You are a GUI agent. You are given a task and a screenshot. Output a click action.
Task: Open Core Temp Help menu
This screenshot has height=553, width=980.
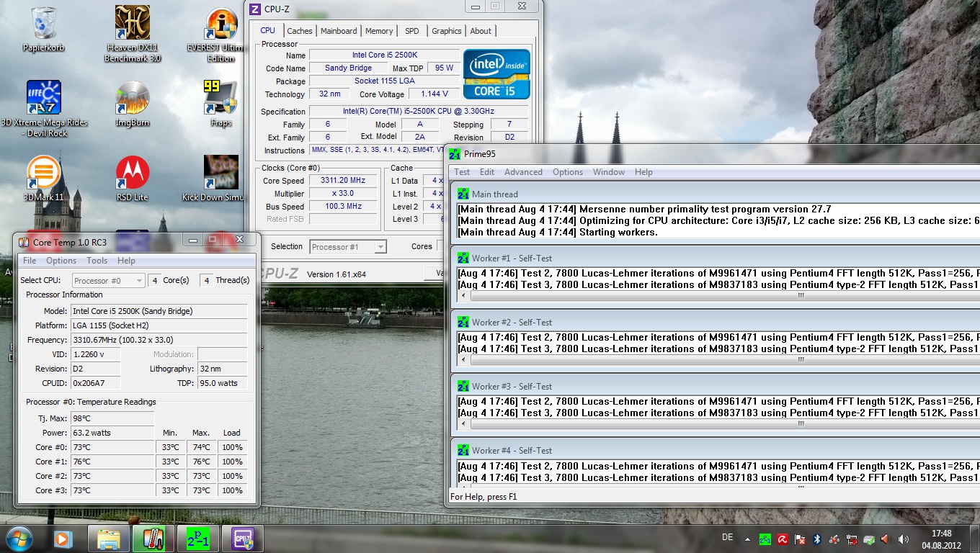tap(126, 261)
